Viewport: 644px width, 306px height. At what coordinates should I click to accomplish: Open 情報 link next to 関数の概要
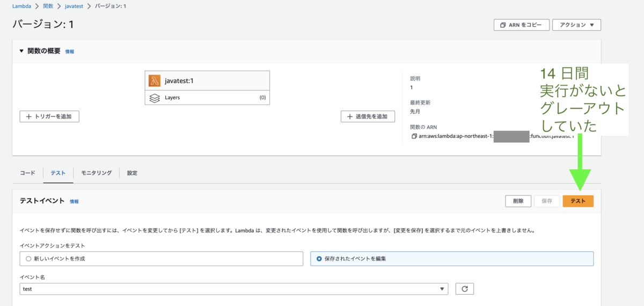tap(70, 52)
